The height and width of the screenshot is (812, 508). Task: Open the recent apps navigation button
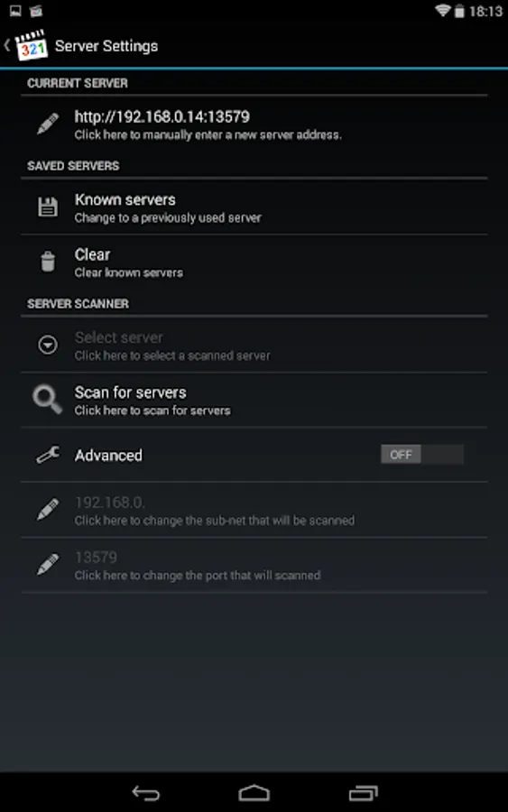point(363,793)
